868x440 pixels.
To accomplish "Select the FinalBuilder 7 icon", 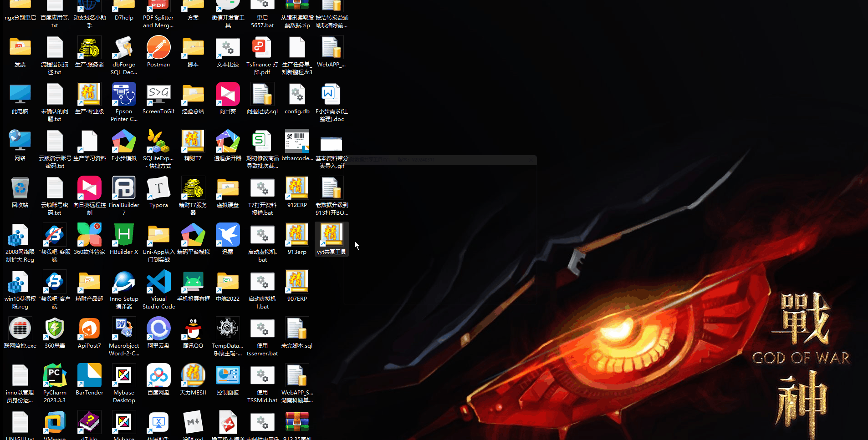I will (x=124, y=188).
